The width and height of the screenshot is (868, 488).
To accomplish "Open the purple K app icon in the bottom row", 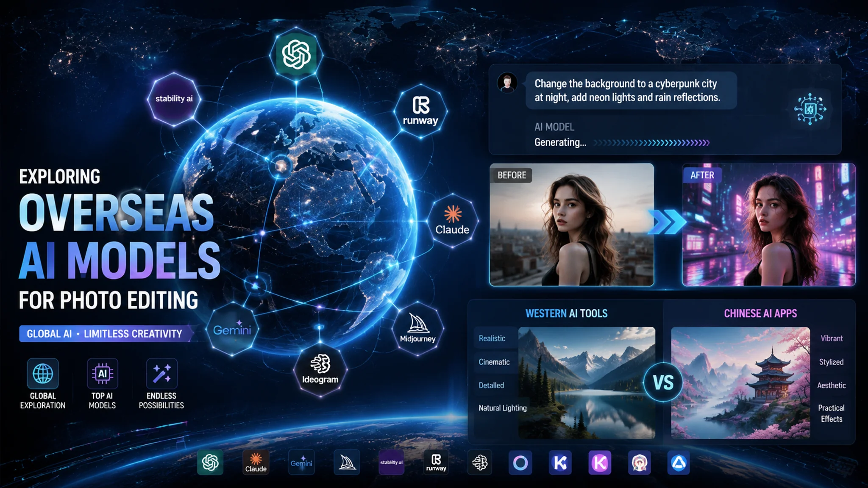I will coord(600,463).
